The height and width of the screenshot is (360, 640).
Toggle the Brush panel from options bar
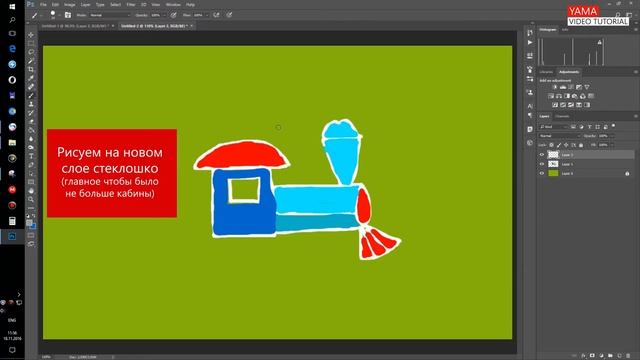(68, 15)
